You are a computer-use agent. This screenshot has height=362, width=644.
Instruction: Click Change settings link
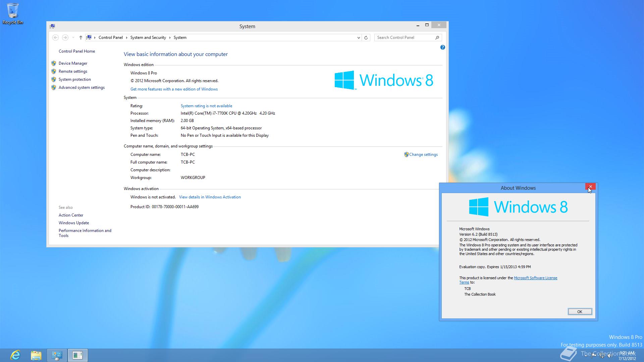[423, 155]
